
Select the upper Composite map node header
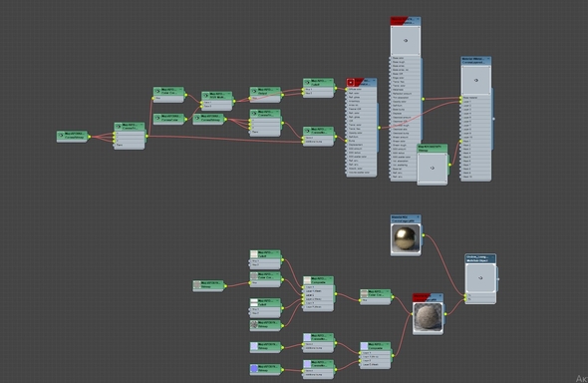coord(318,280)
